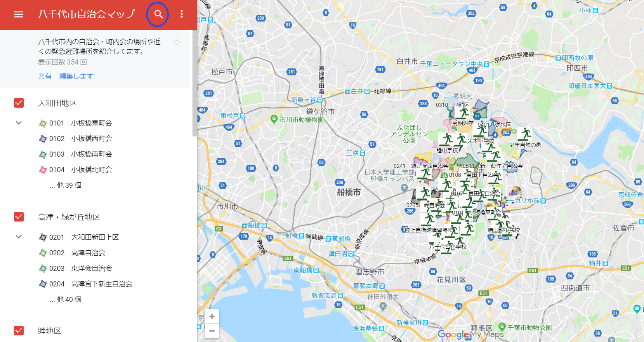Click the 小林 station icon
The width and height of the screenshot is (644, 342).
[595, 10]
